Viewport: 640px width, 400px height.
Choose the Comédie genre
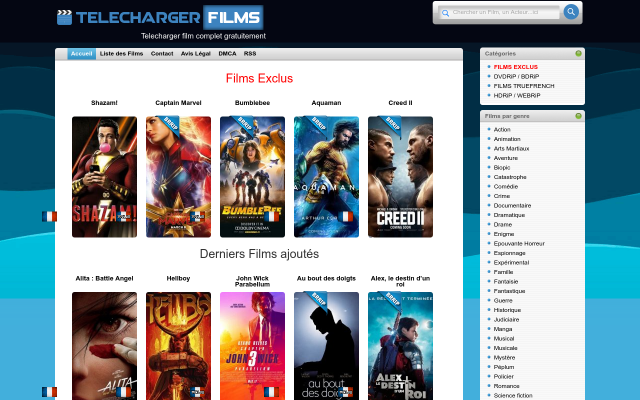point(506,187)
